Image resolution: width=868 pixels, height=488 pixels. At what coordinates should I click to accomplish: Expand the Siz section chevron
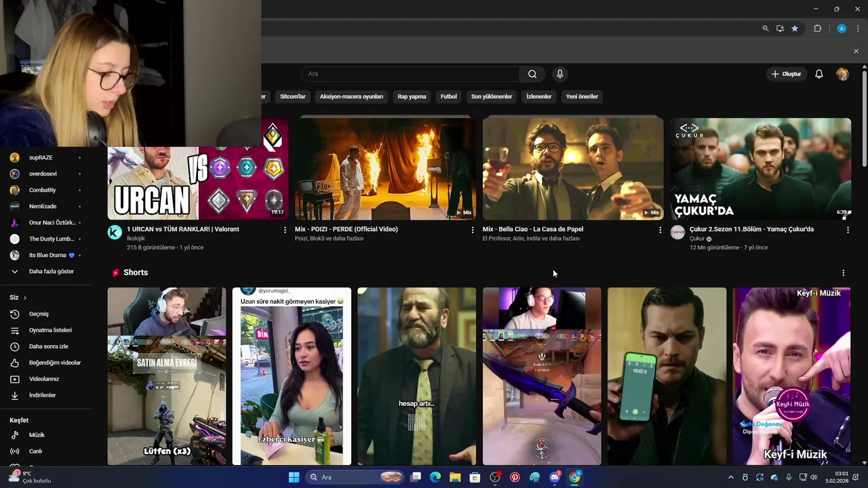click(25, 298)
